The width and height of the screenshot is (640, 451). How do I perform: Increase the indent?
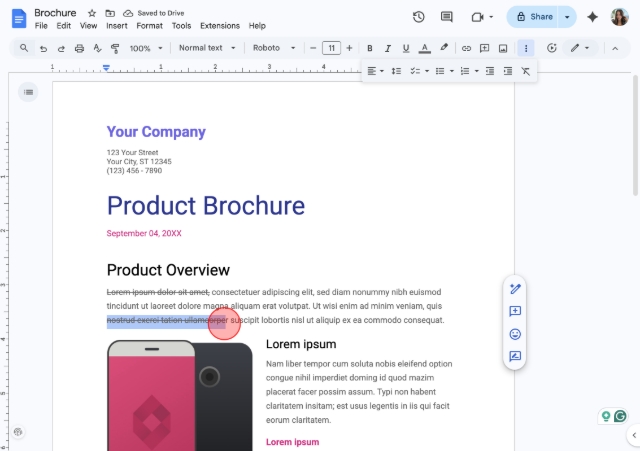click(x=508, y=71)
